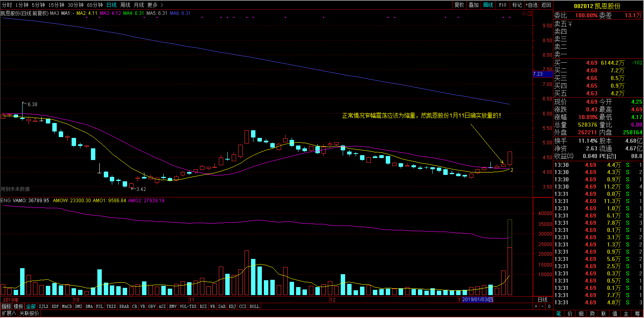Image resolution: width=644 pixels, height=318 pixels.
Task: Select the 指标 indicator tab
Action: (x=6, y=306)
